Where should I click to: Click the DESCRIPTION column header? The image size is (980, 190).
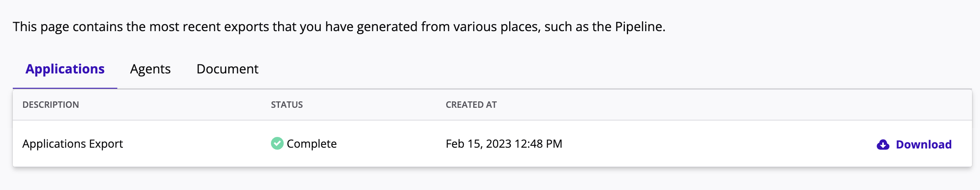51,105
